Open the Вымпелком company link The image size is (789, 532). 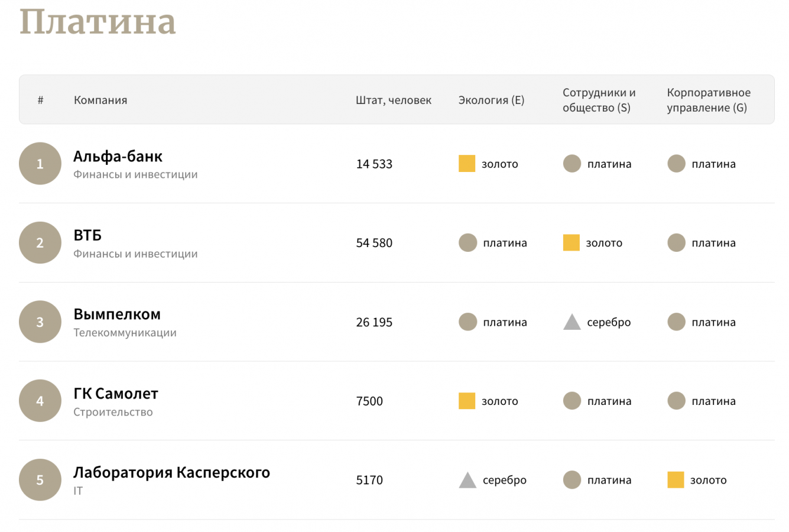click(117, 314)
